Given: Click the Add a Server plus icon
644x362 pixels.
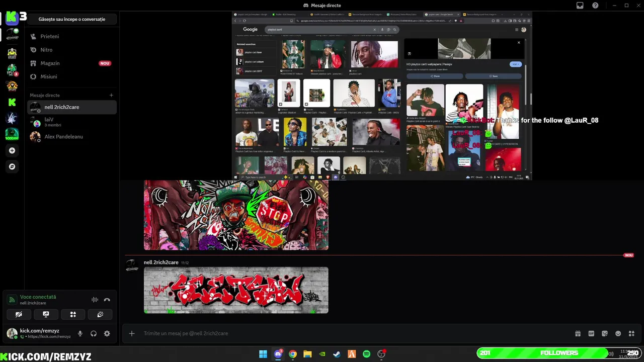Looking at the screenshot, I should (x=12, y=150).
